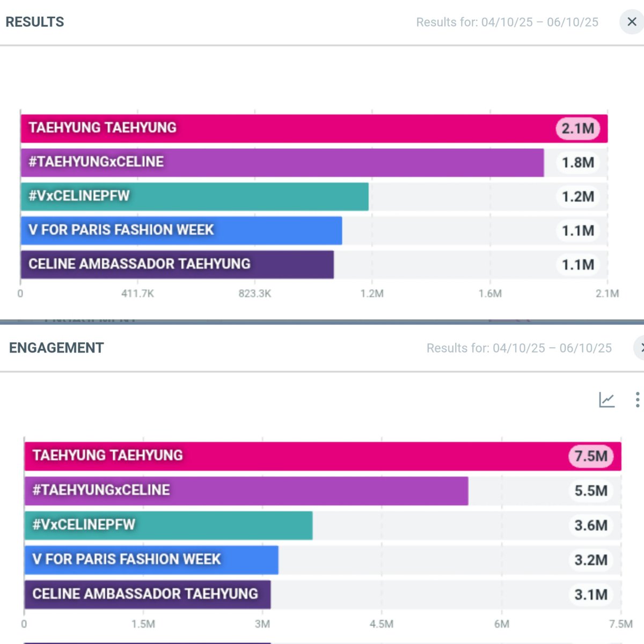This screenshot has width=644, height=644.
Task: Close the Results panel
Action: (632, 22)
